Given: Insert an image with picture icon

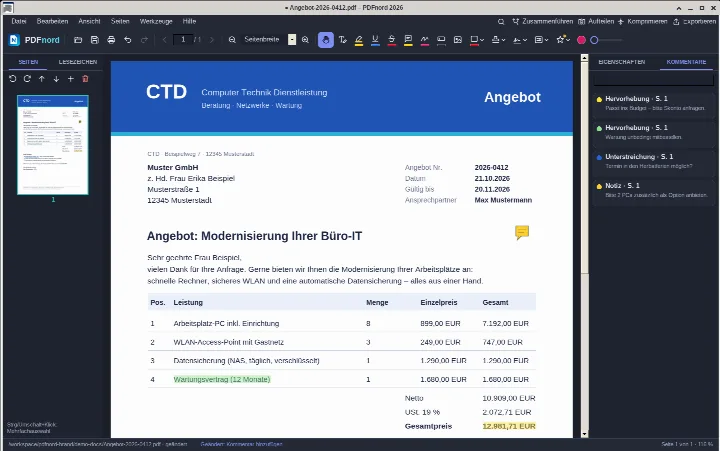Looking at the screenshot, I should (458, 40).
